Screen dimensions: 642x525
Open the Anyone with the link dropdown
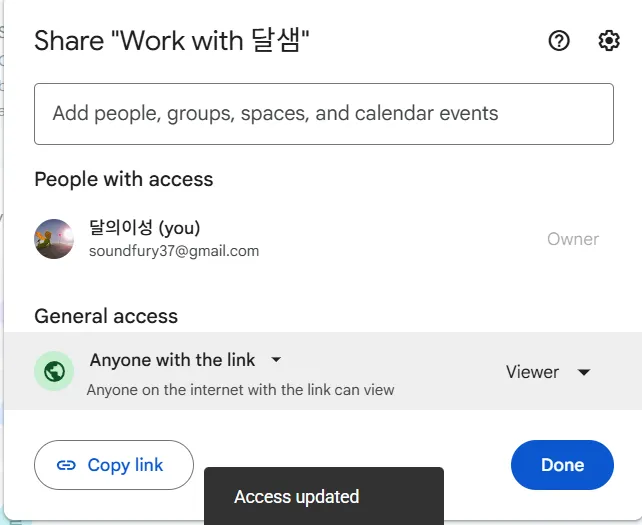point(185,360)
